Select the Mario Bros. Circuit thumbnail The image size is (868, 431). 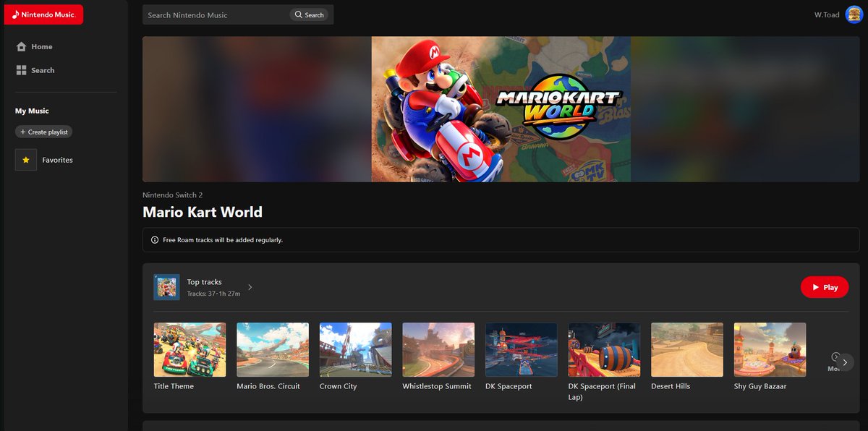click(x=273, y=349)
